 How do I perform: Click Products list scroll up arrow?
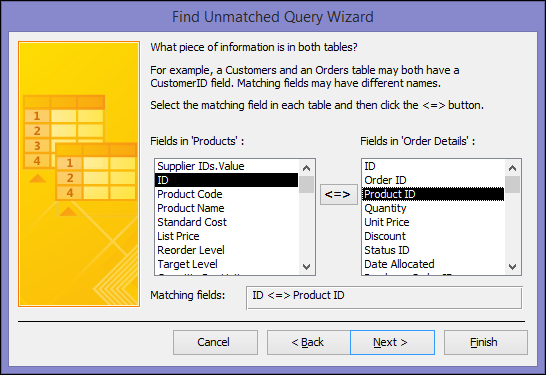(x=306, y=168)
